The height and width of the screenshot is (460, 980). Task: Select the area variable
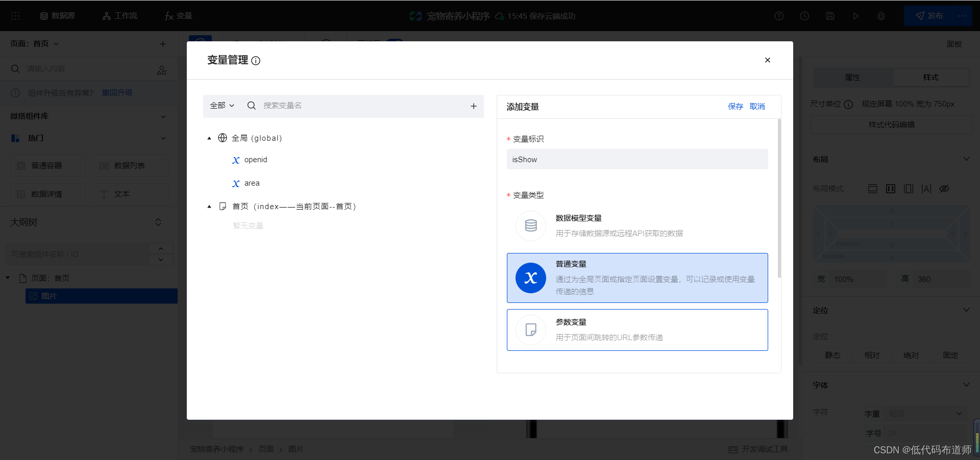(252, 183)
